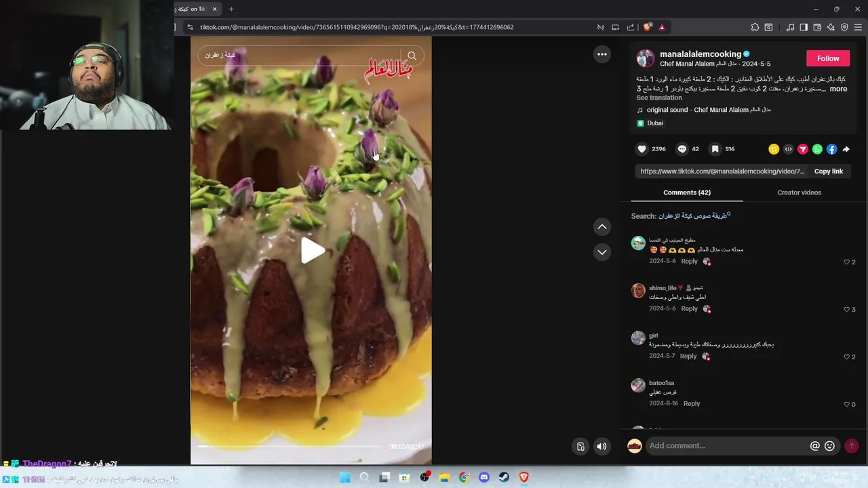The width and height of the screenshot is (868, 488).
Task: Open more share options arrow
Action: [846, 149]
